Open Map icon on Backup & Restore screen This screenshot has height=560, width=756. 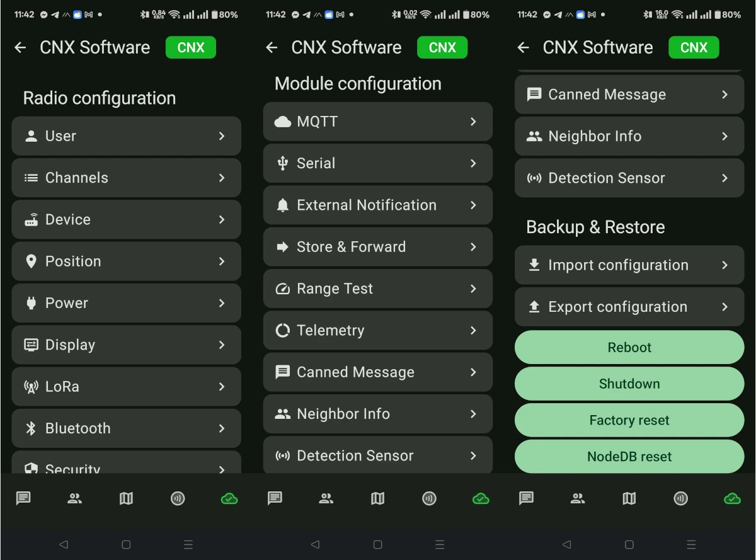point(629,499)
